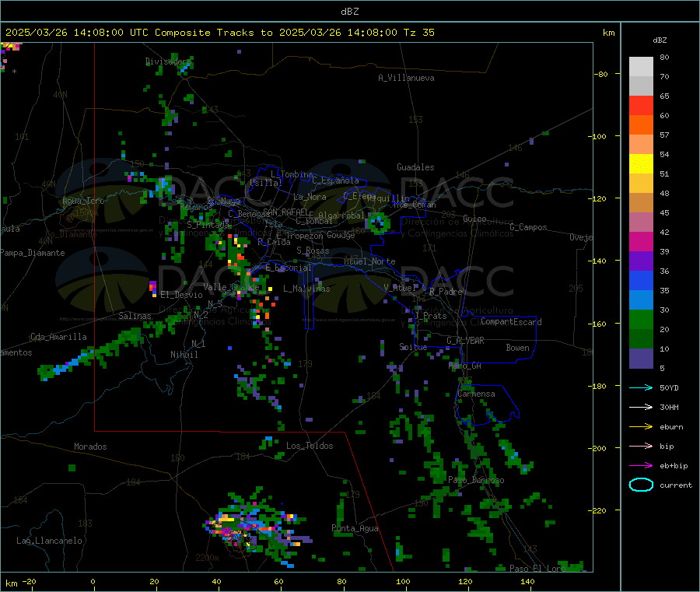The image size is (700, 592).
Task: Click the Atuel_Norte location label
Action: coord(369,261)
